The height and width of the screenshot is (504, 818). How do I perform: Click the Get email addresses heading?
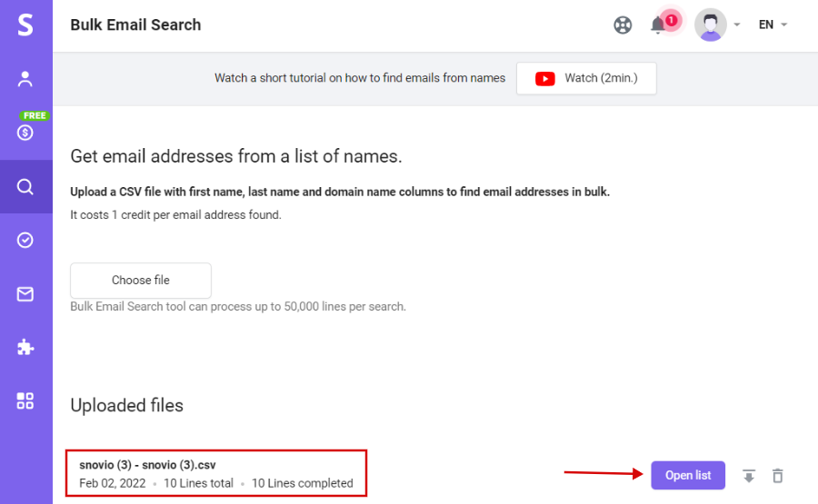click(x=236, y=156)
